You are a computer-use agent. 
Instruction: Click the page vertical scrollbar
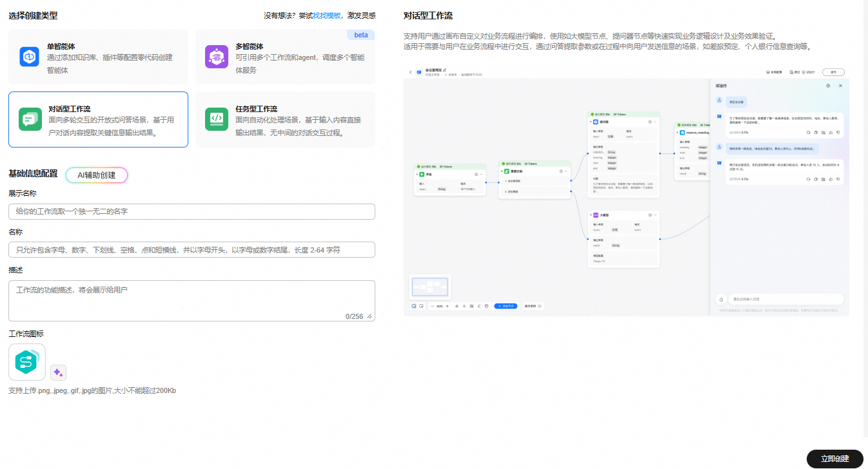coord(865,219)
